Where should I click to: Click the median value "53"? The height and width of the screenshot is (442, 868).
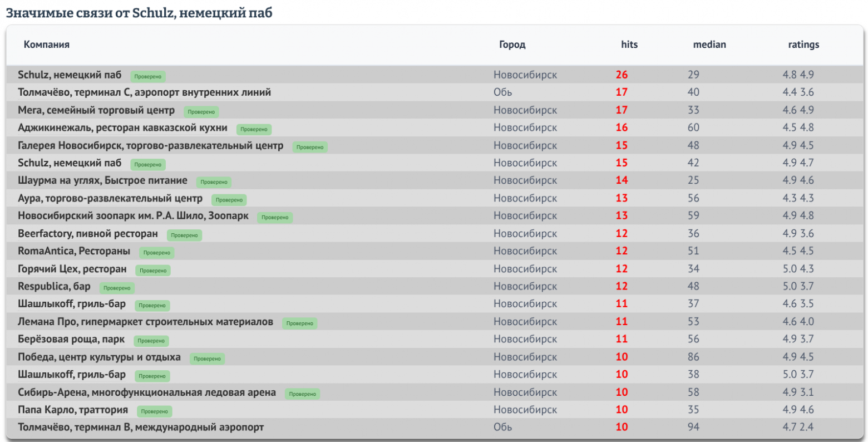pyautogui.click(x=693, y=322)
